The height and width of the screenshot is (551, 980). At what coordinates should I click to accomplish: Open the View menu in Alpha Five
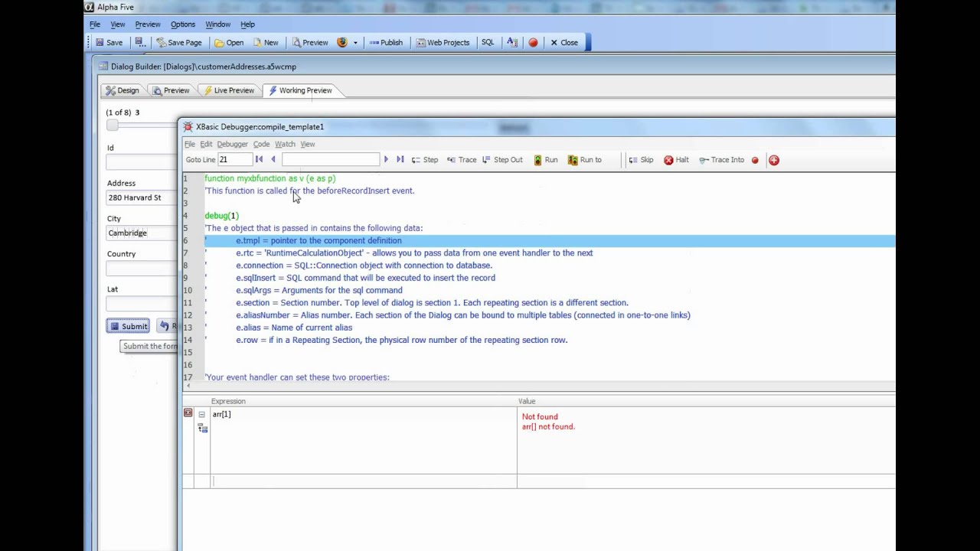click(118, 24)
